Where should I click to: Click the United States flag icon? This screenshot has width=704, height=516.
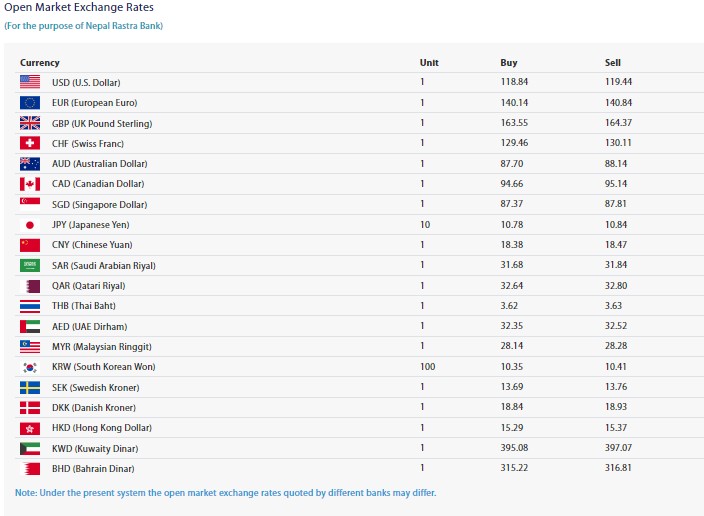pos(30,82)
